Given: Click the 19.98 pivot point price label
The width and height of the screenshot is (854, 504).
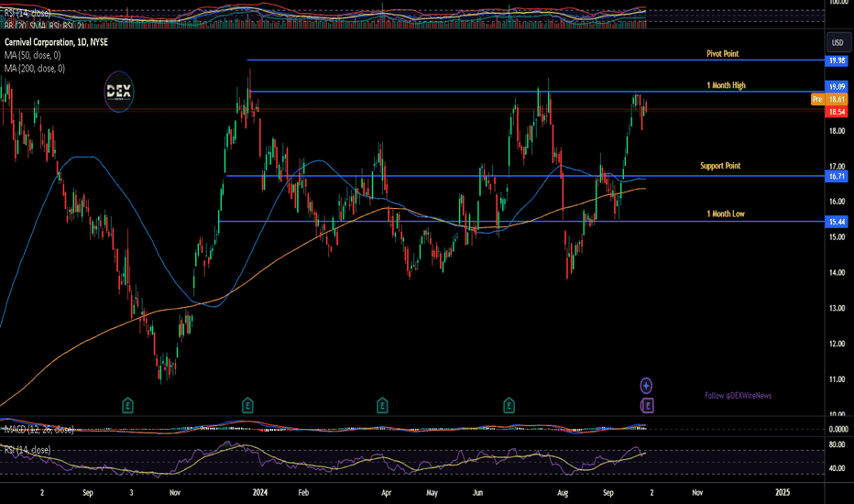Looking at the screenshot, I should click(837, 60).
